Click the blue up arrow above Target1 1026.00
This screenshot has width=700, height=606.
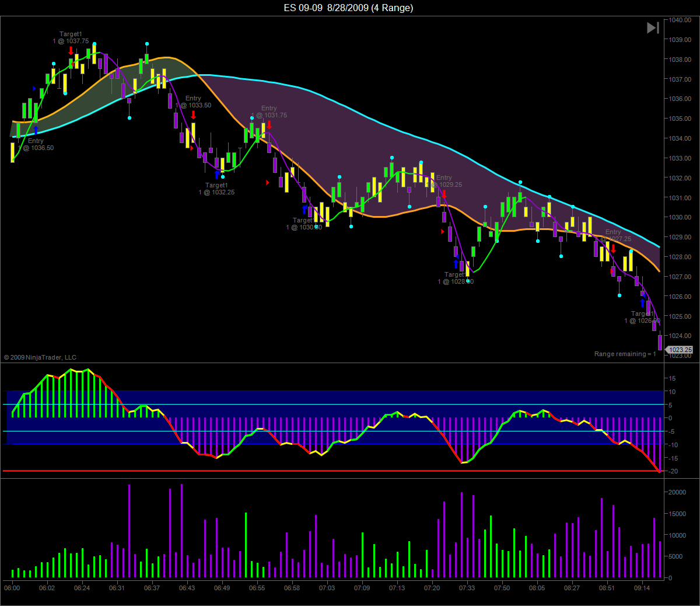(643, 303)
